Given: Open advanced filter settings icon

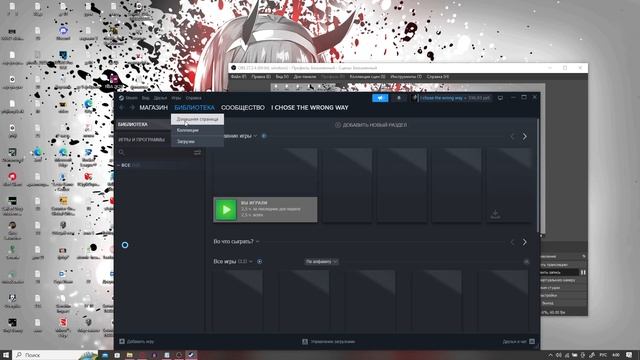Looking at the screenshot, I should [198, 152].
